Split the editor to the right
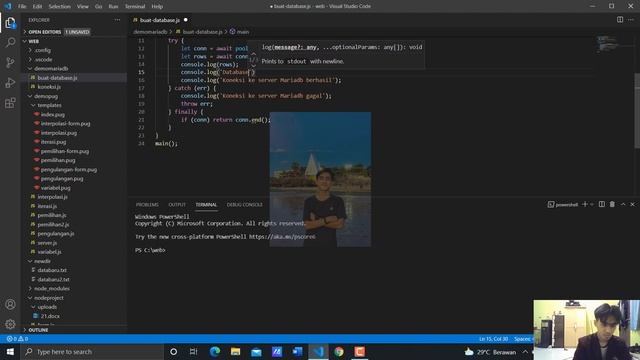Image resolution: width=640 pixels, height=360 pixels. [x=620, y=20]
